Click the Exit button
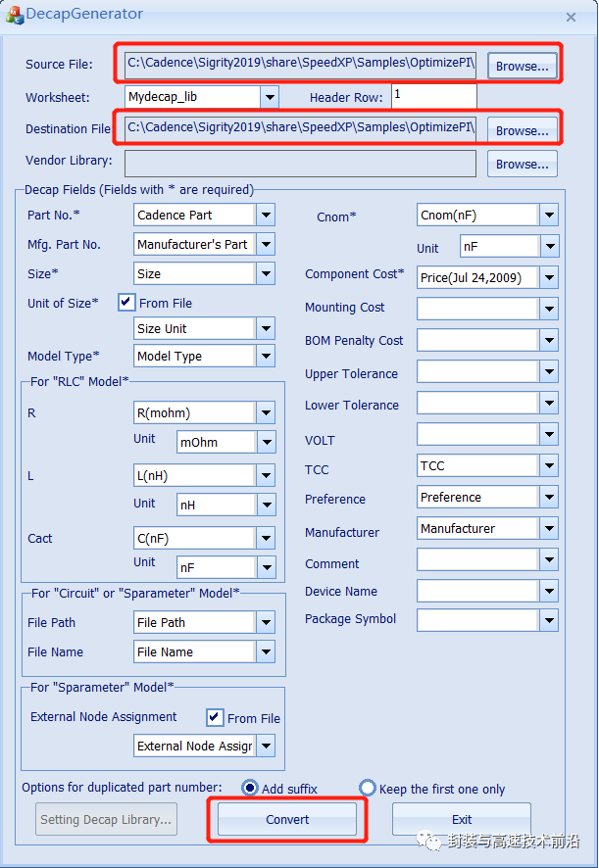 462,819
